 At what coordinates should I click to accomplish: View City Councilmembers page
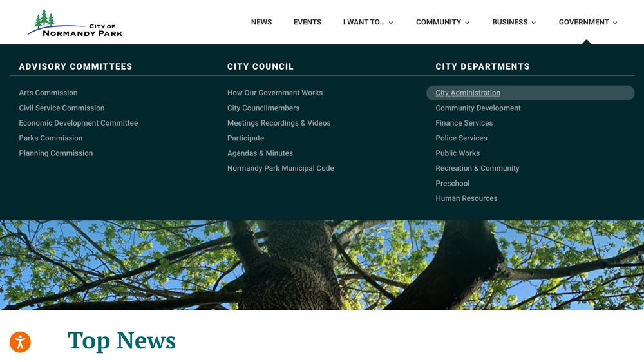(x=263, y=108)
